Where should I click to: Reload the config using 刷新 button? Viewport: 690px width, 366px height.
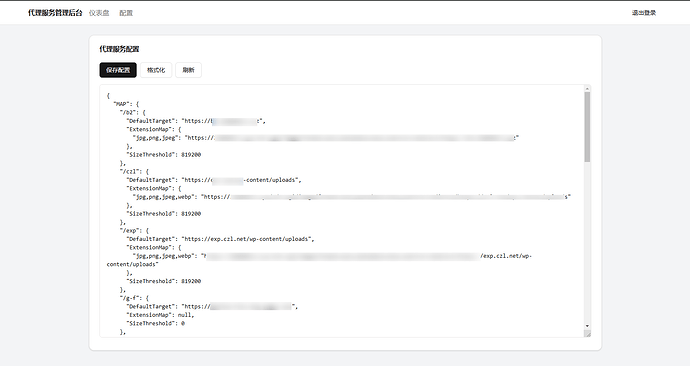tap(188, 70)
